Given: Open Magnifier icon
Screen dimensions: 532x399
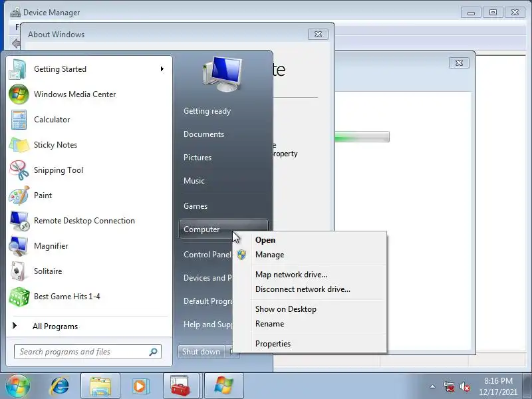Looking at the screenshot, I should tap(19, 246).
